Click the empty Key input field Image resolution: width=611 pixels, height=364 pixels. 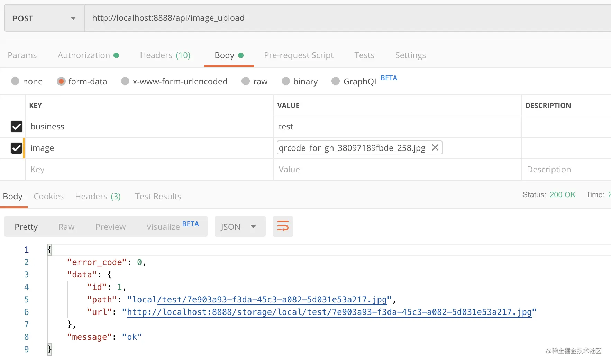(x=149, y=170)
